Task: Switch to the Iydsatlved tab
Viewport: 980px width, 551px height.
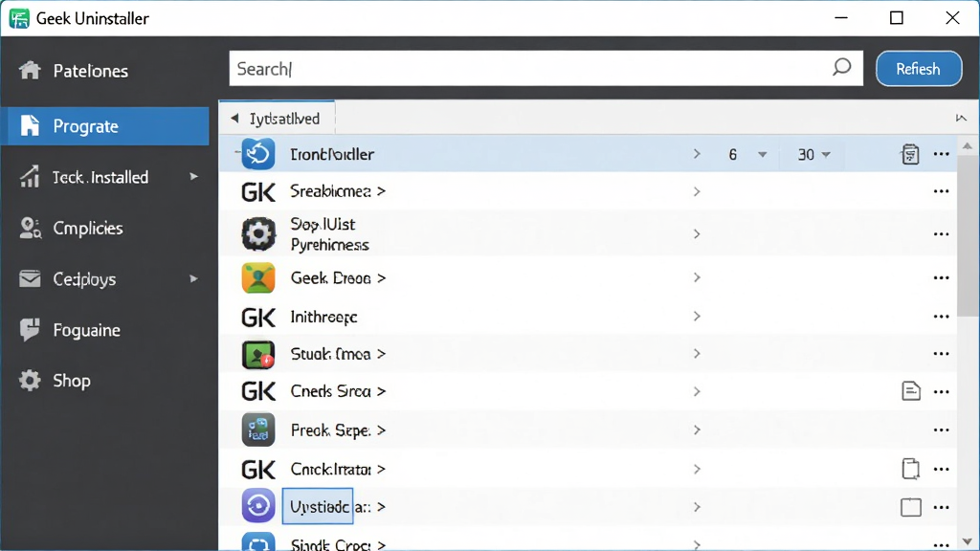Action: click(x=277, y=118)
